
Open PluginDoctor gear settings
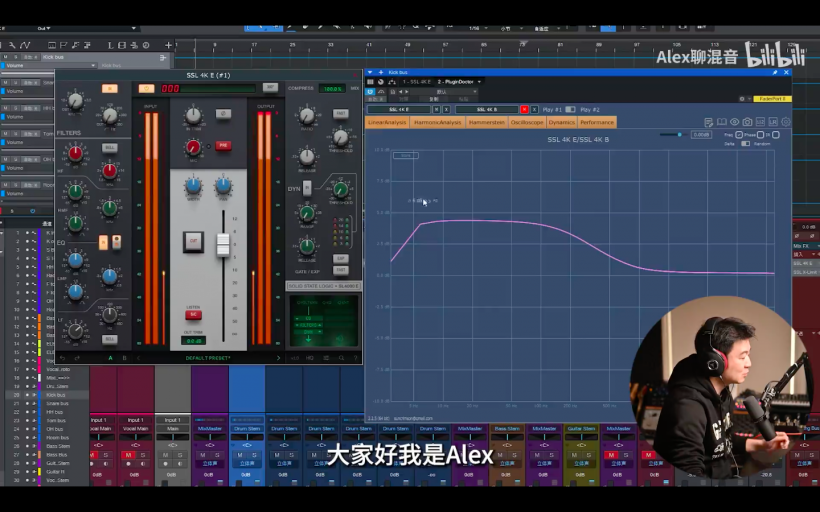[786, 122]
